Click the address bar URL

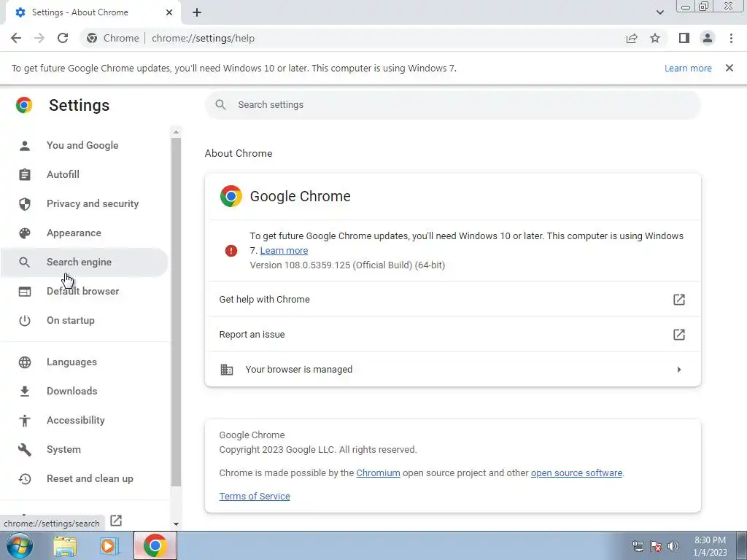coord(203,38)
